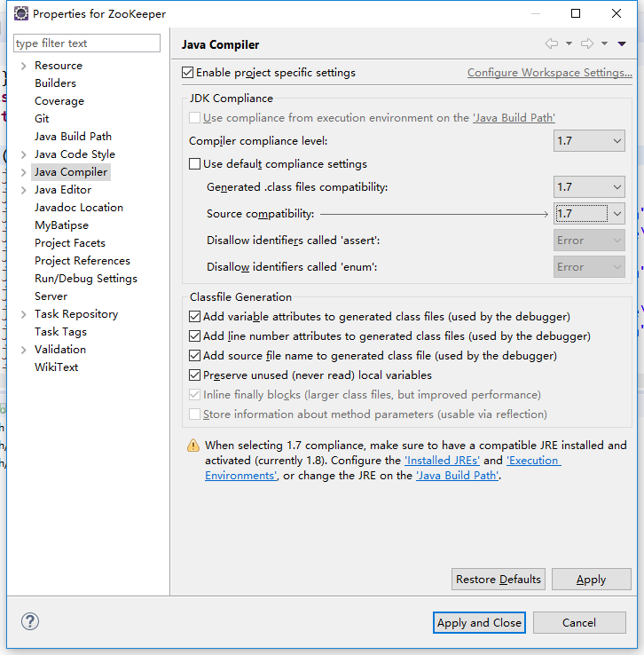
Task: Click the yellow warning triangle icon
Action: [x=193, y=446]
